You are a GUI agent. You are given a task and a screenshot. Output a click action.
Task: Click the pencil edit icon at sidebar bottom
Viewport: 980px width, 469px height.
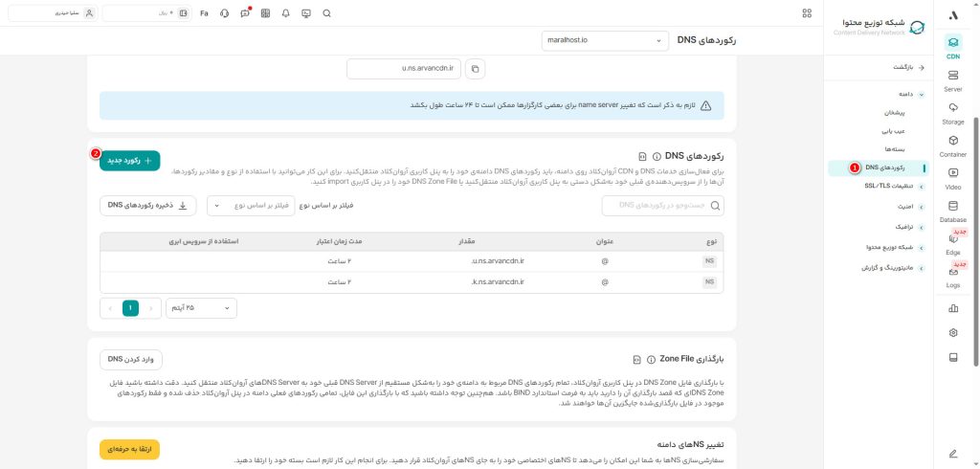point(953,454)
